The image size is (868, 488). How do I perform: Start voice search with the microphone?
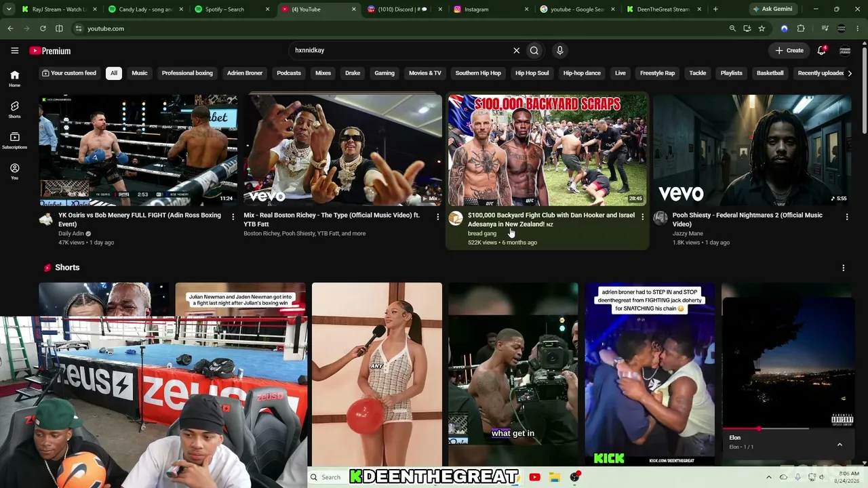559,50
